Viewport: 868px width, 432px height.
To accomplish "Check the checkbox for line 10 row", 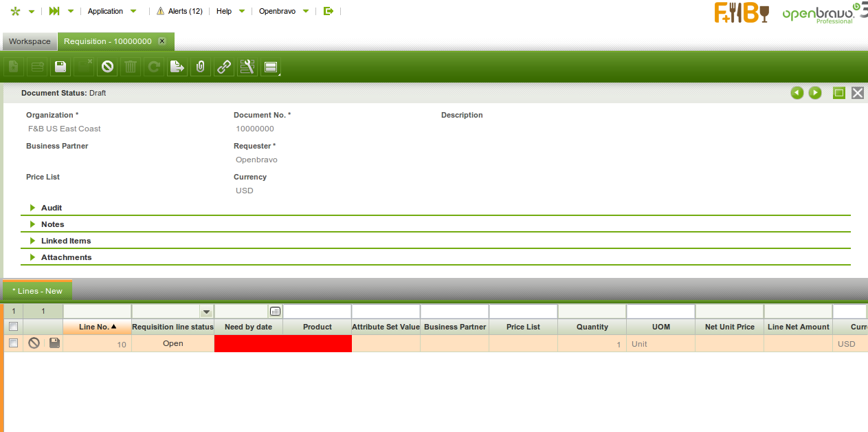I will tap(13, 343).
